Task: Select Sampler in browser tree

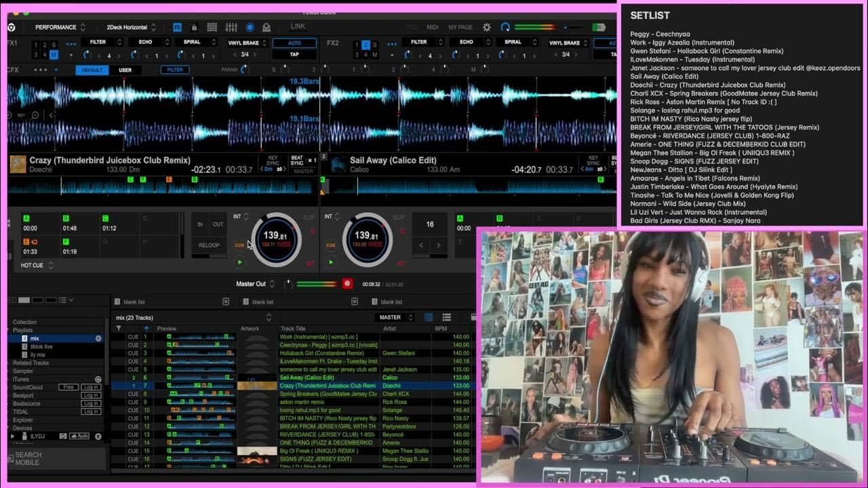Action: point(22,371)
